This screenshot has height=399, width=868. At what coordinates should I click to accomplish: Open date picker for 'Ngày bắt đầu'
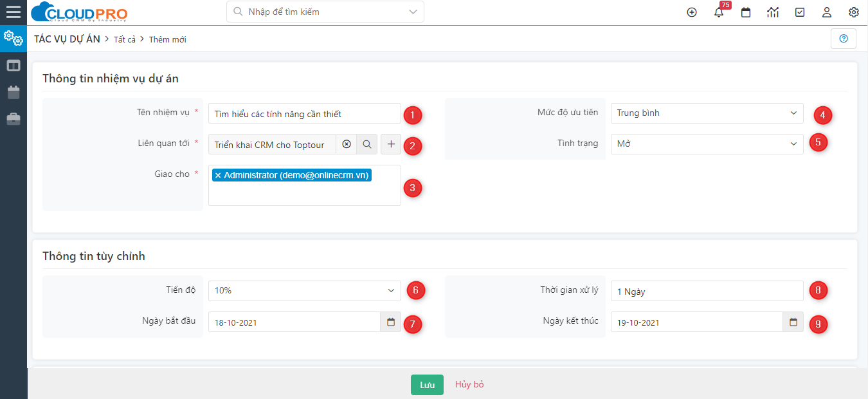[x=390, y=322]
